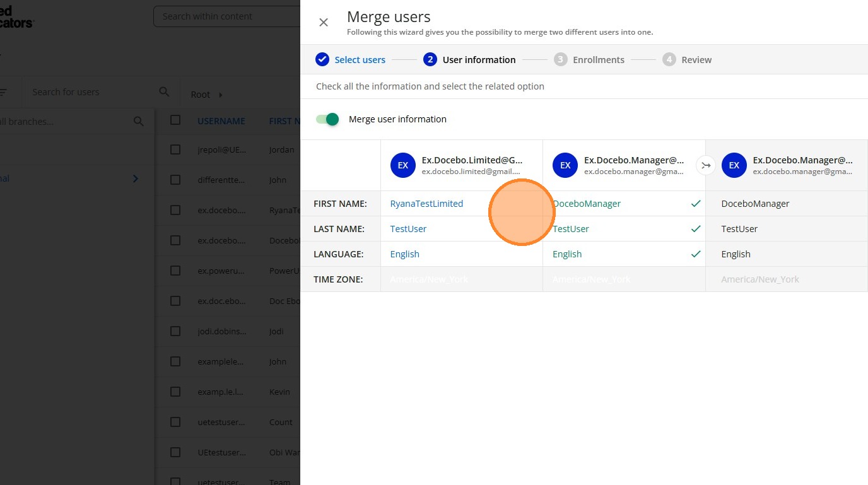Screen dimensions: 868x485
Task: Expand the Root breadcrumb arrow
Action: 221,95
